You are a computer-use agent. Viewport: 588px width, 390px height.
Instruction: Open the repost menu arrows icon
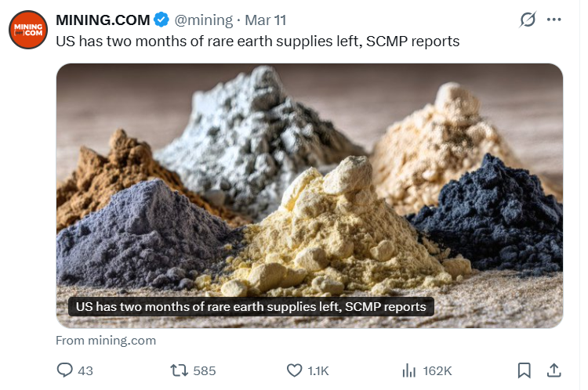coord(179,370)
